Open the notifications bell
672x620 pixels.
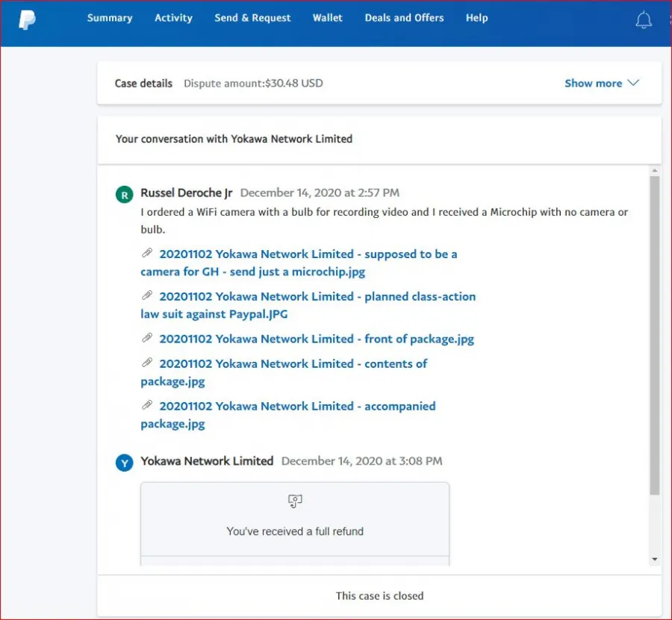(644, 19)
